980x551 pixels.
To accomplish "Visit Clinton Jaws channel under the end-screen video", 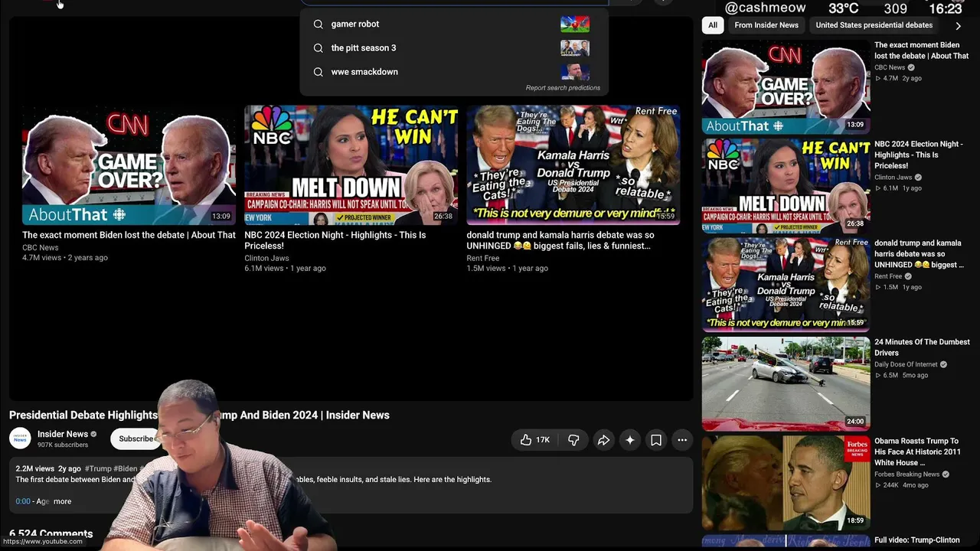I will [x=266, y=259].
